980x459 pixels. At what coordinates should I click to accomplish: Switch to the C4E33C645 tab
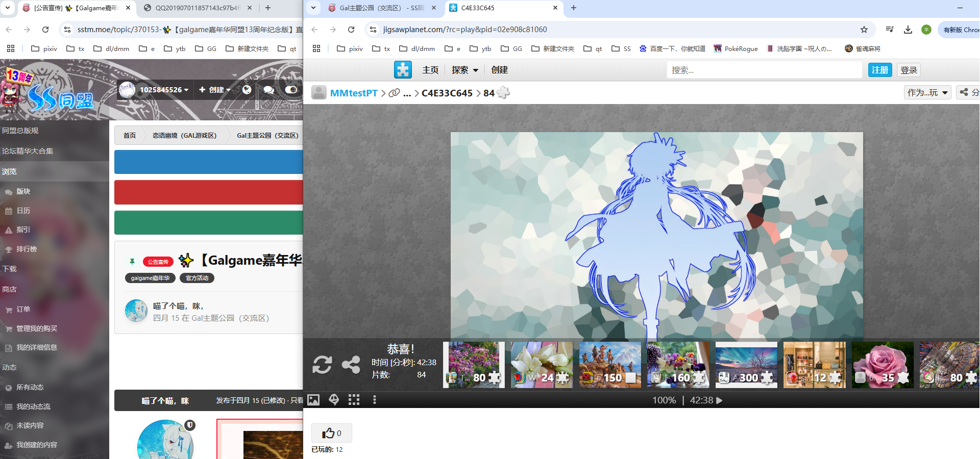503,8
